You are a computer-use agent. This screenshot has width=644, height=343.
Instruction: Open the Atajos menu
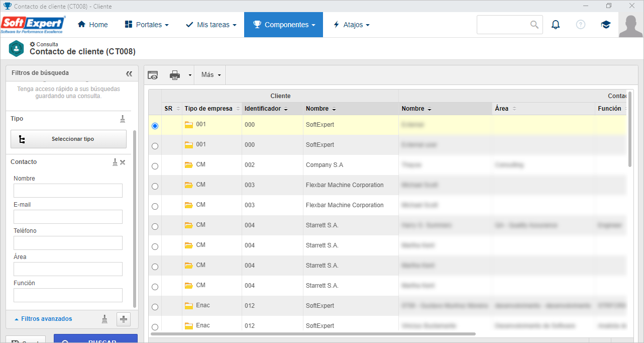click(351, 25)
